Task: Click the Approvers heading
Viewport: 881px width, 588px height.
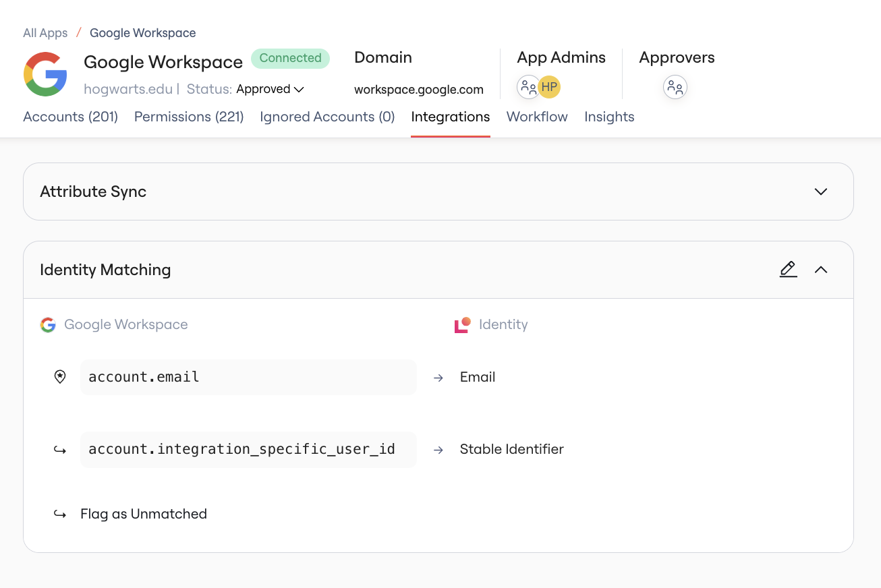Action: [x=677, y=58]
